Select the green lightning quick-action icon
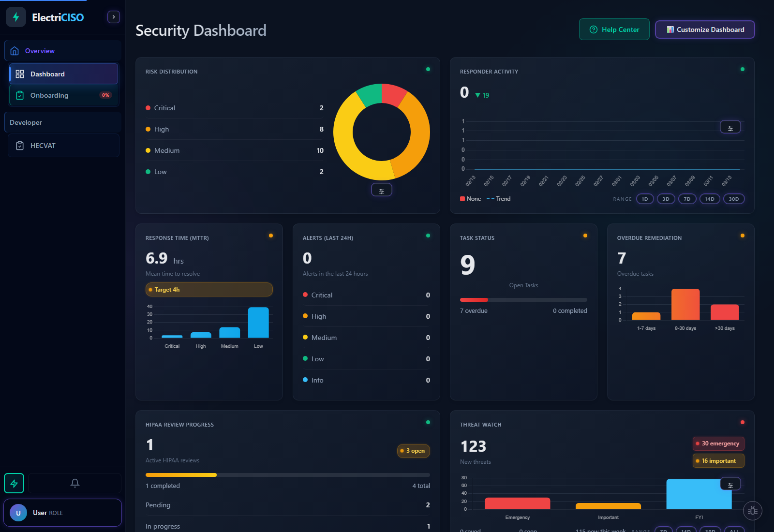 pyautogui.click(x=14, y=483)
